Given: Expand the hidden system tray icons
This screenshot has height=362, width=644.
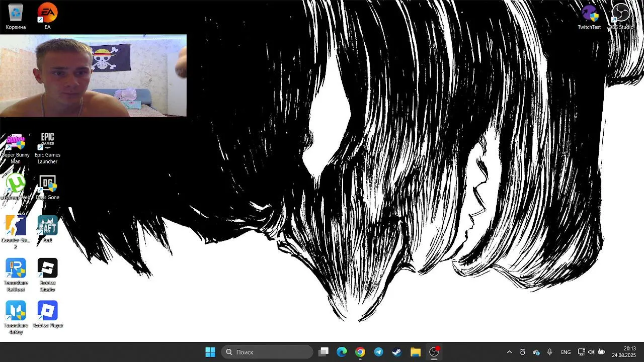Looking at the screenshot, I should [x=509, y=352].
